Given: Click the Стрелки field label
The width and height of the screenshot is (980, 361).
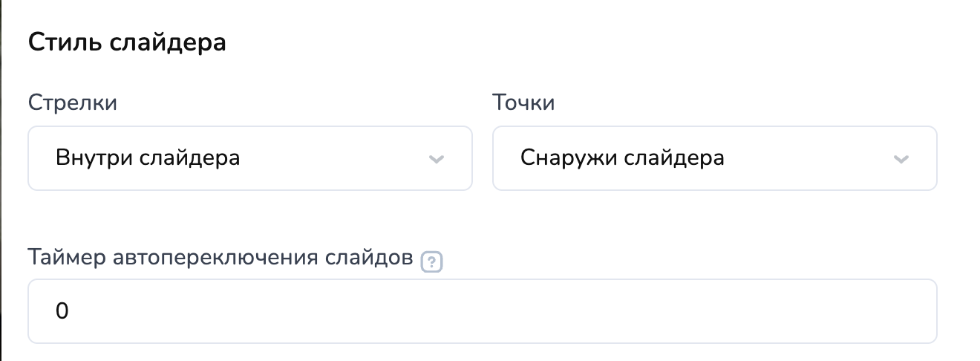Looking at the screenshot, I should coord(73,103).
